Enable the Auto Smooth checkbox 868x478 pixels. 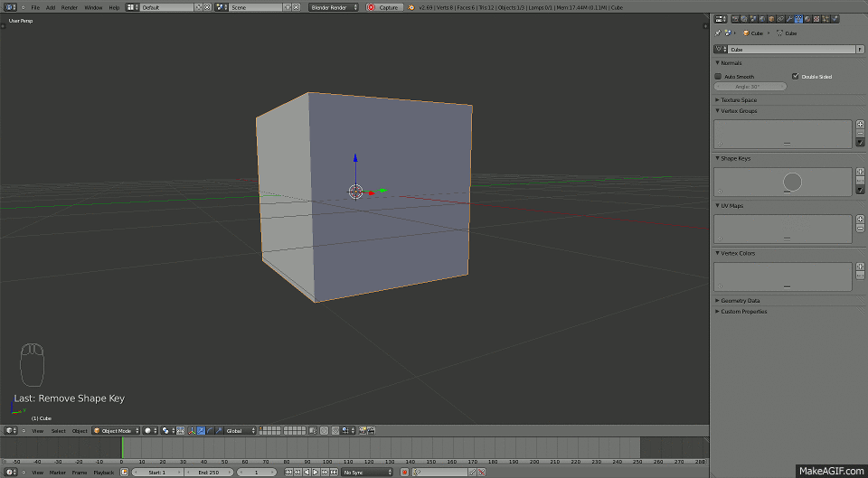click(x=719, y=77)
